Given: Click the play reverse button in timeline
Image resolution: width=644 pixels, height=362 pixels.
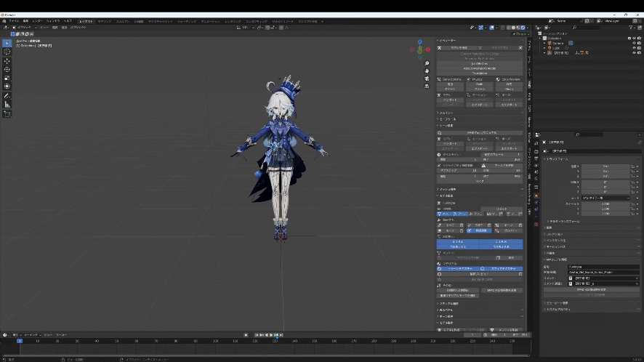Looking at the screenshot, I should (x=266, y=335).
